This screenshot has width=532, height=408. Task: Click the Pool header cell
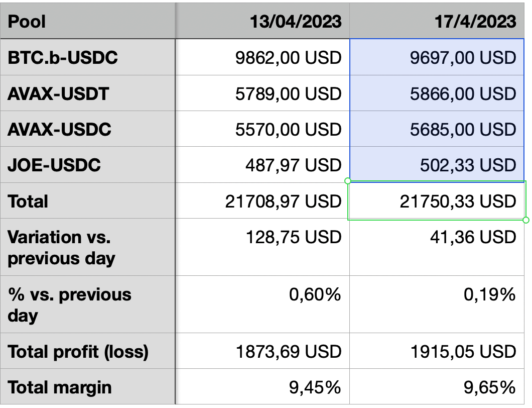[x=88, y=21]
